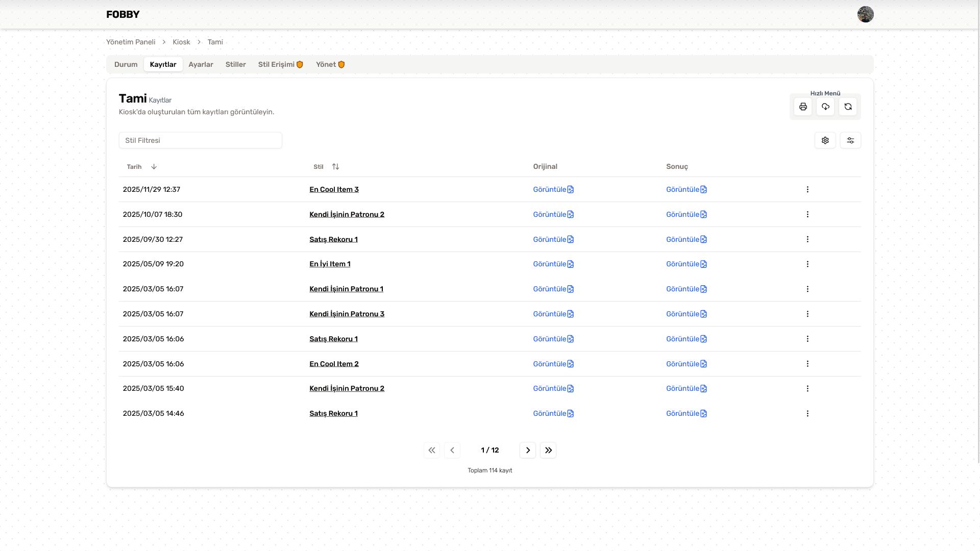This screenshot has width=980, height=551.
Task: Open three-dot menu of 2025/03/05 14:46 row
Action: [x=807, y=413]
